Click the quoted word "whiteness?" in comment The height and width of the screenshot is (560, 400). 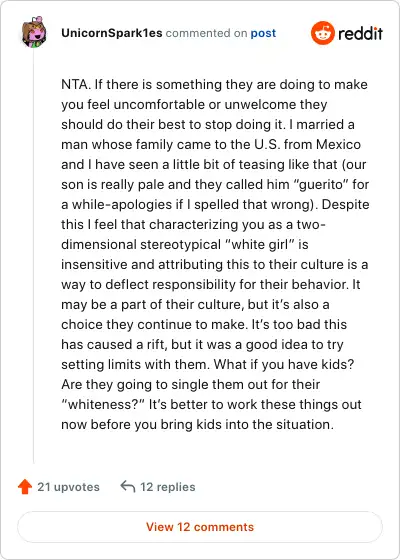point(103,405)
